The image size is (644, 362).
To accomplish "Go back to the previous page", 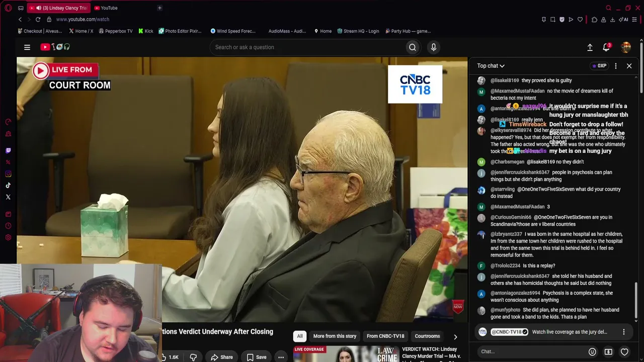I will point(20,19).
